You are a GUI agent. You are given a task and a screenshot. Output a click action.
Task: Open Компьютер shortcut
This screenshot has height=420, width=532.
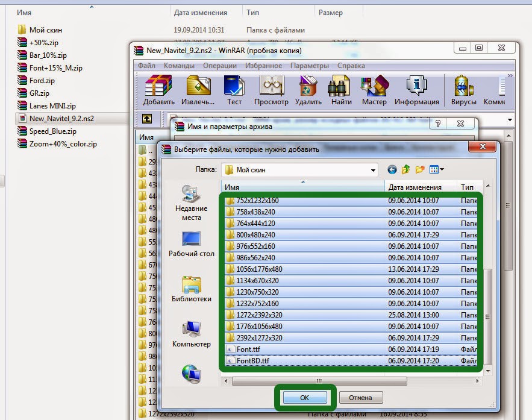tap(192, 334)
